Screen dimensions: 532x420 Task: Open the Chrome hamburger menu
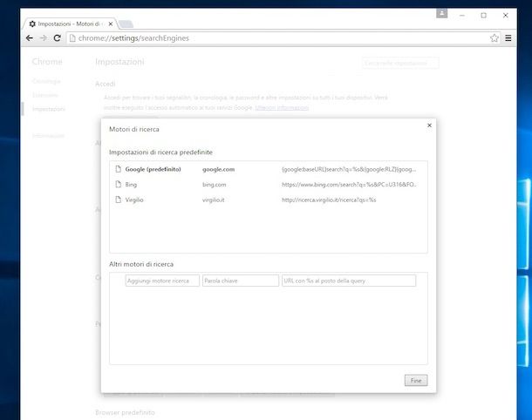[x=508, y=38]
